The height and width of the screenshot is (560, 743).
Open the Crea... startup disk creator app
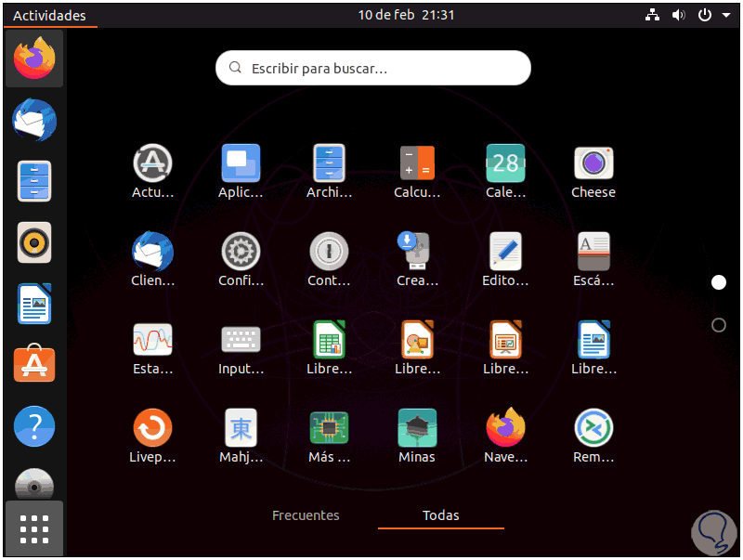(x=417, y=260)
